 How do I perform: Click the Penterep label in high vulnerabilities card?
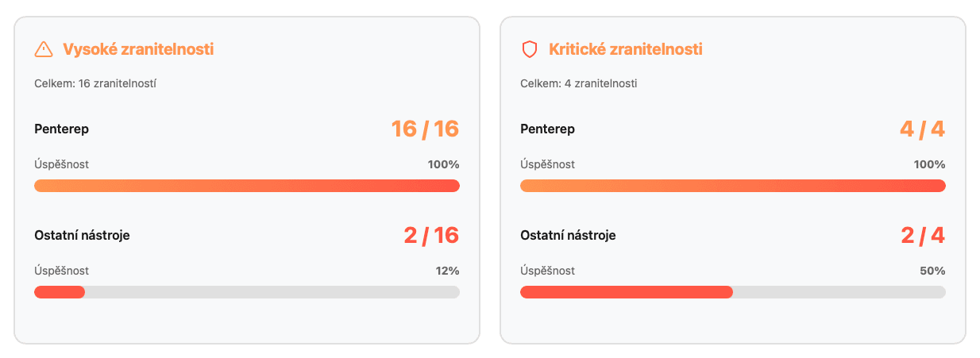point(60,129)
